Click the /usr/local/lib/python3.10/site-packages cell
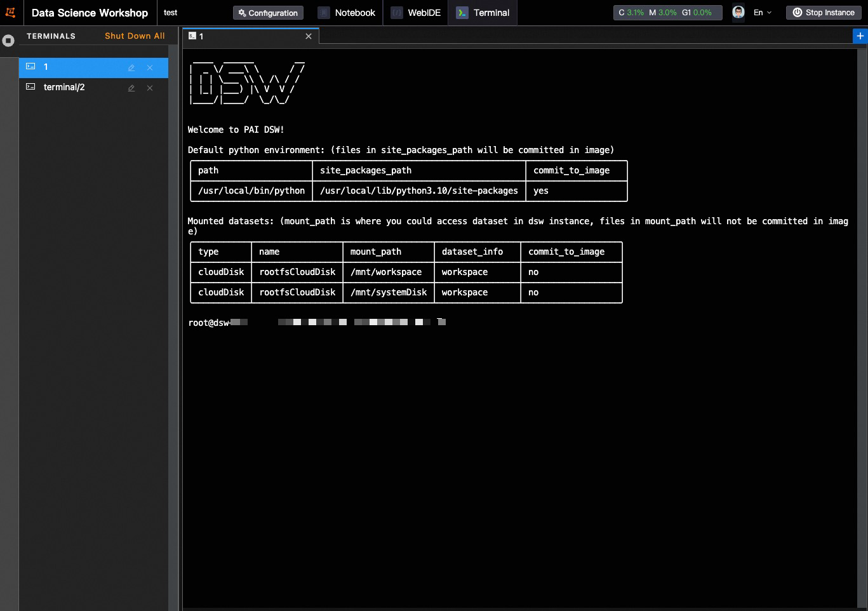The height and width of the screenshot is (611, 868). [x=419, y=191]
